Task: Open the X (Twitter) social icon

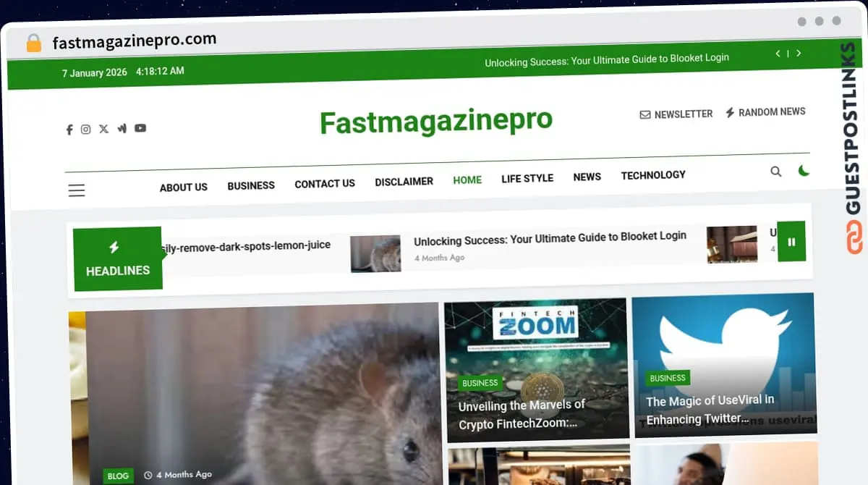Action: [x=103, y=129]
